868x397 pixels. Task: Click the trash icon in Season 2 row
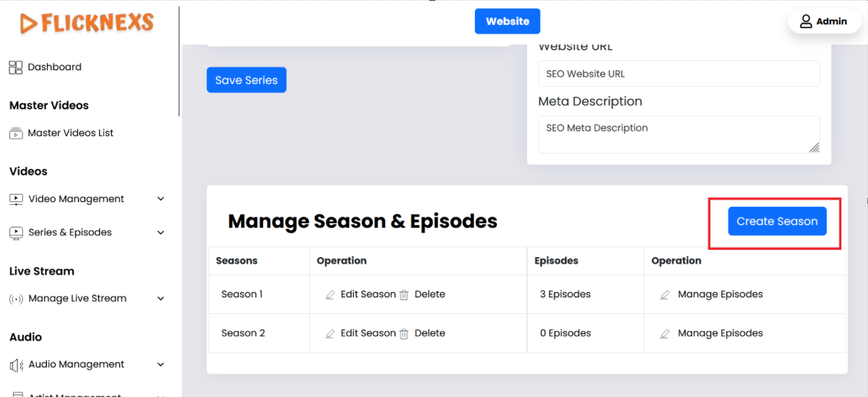404,334
